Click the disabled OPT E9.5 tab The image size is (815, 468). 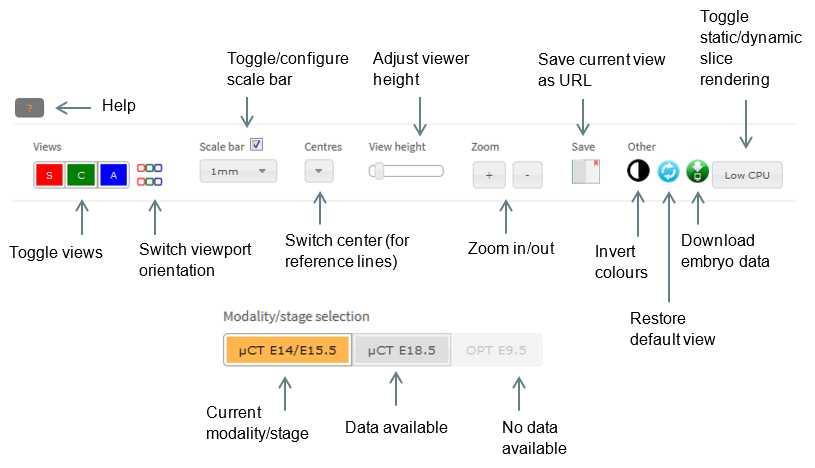[496, 350]
